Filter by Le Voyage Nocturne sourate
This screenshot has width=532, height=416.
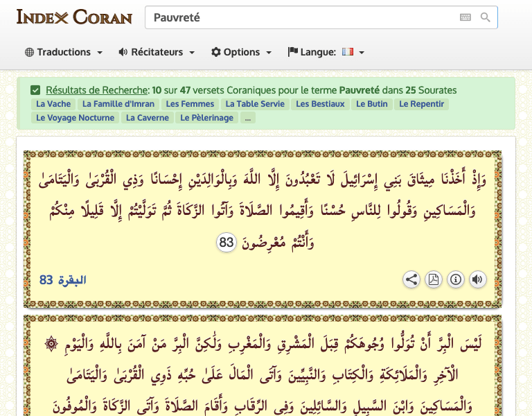[x=75, y=118]
